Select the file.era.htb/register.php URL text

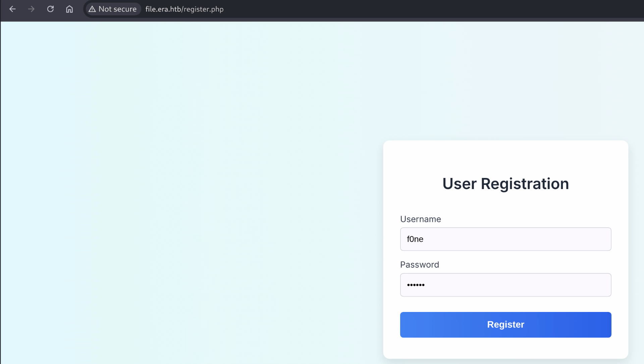[x=184, y=9]
